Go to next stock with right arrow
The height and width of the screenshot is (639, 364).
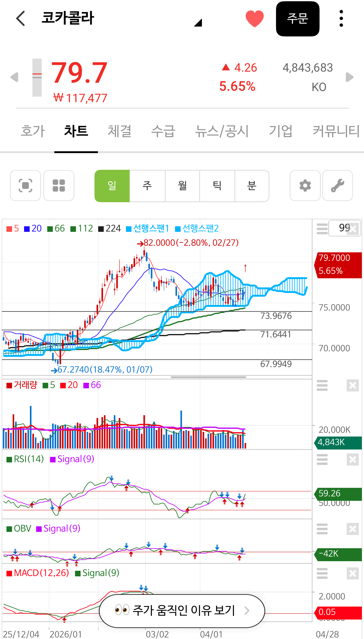tap(349, 77)
